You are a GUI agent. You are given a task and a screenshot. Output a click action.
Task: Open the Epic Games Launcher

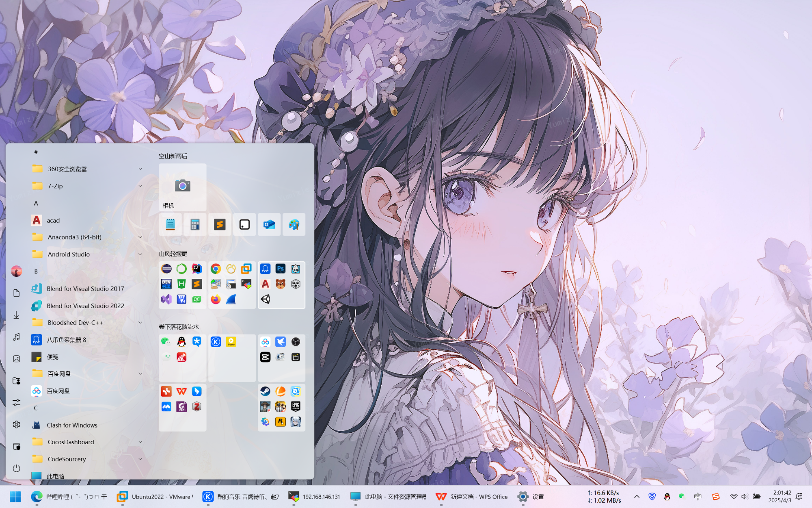296,406
